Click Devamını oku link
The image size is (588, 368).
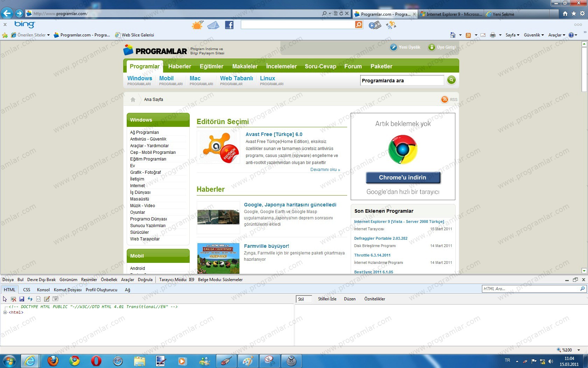pyautogui.click(x=325, y=170)
